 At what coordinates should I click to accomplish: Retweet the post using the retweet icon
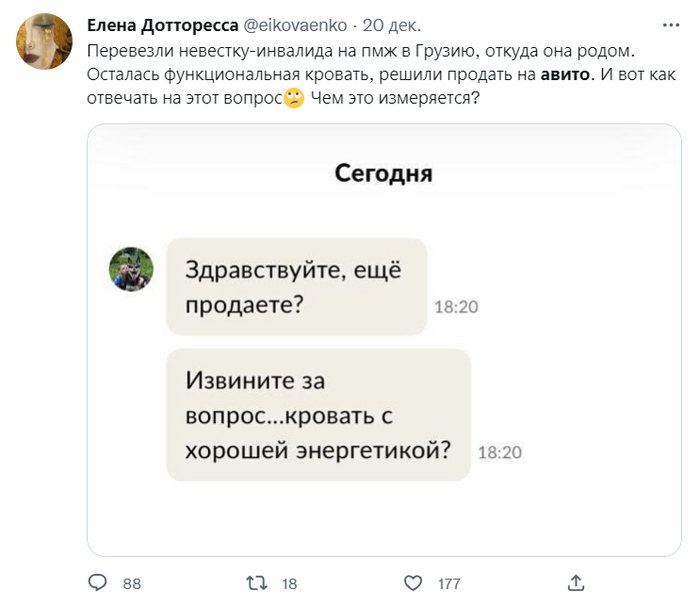[x=256, y=582]
